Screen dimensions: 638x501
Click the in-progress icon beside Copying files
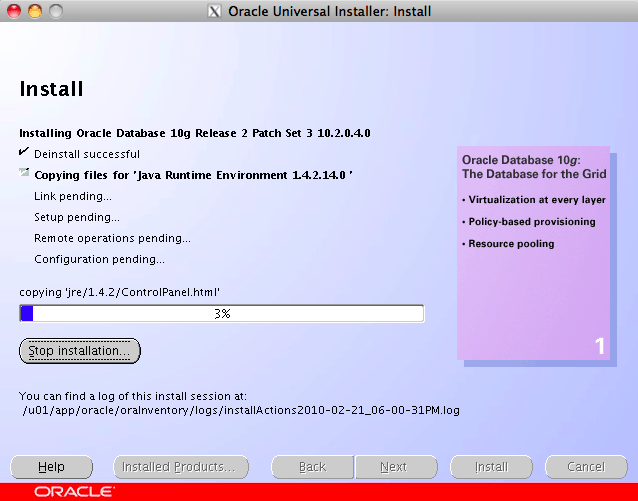coord(24,174)
